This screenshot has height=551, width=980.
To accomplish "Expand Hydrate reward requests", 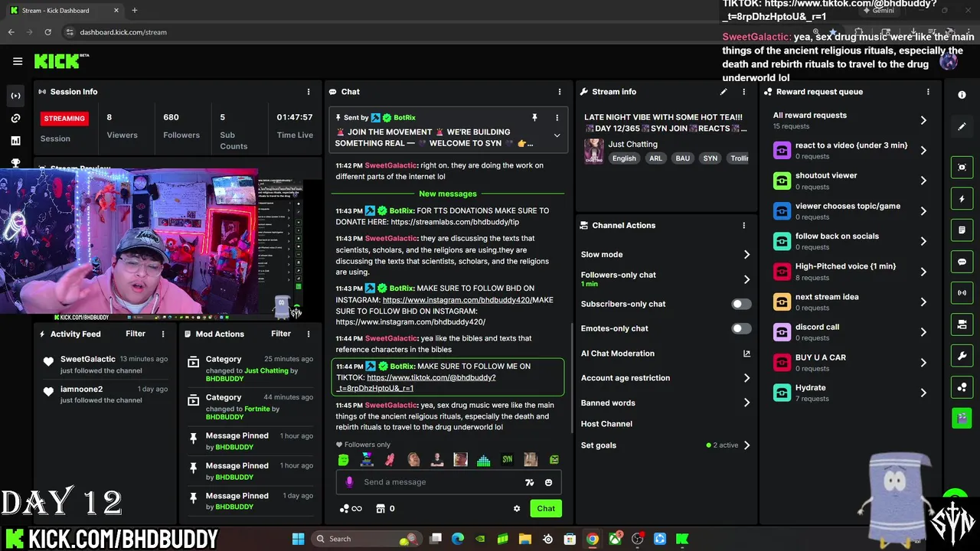I will click(923, 393).
